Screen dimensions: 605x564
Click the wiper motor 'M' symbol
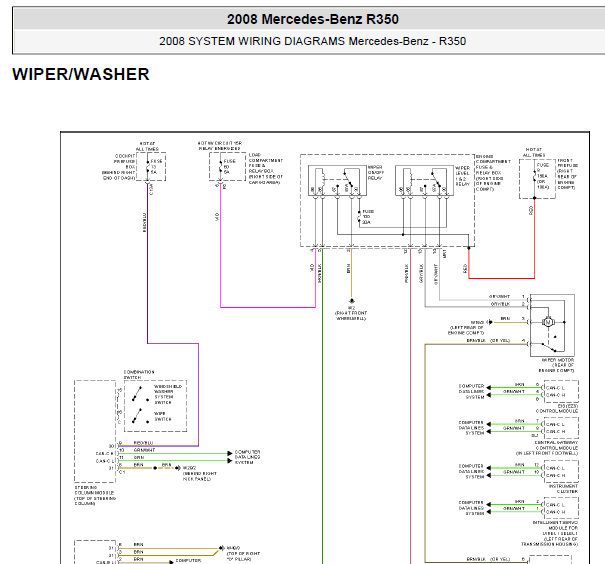pos(547,322)
